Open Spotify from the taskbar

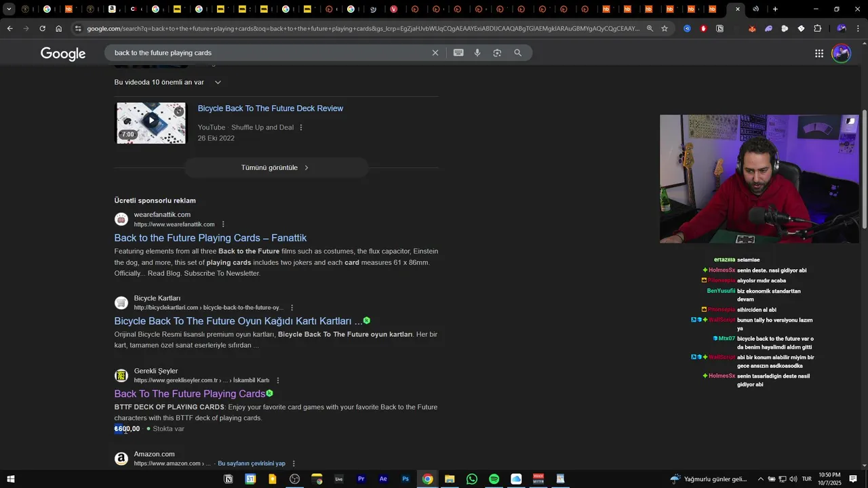click(x=494, y=479)
